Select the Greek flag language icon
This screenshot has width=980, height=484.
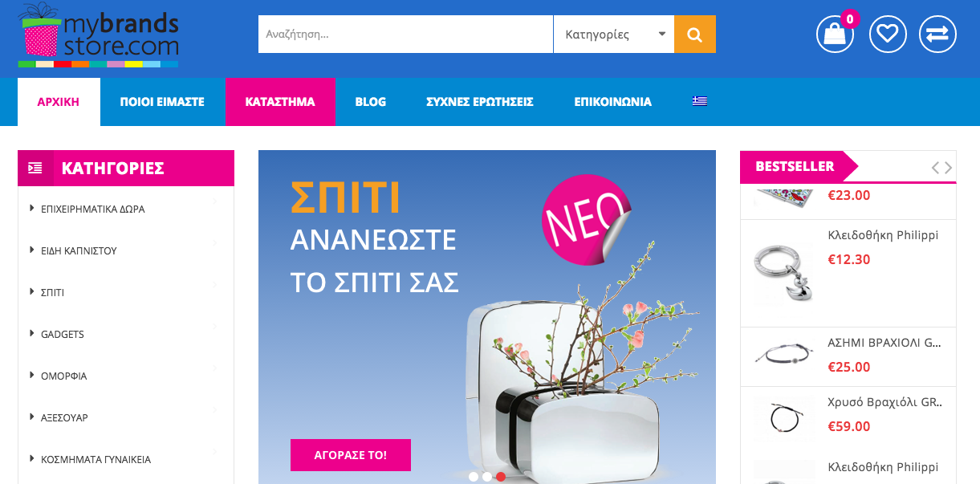(700, 101)
